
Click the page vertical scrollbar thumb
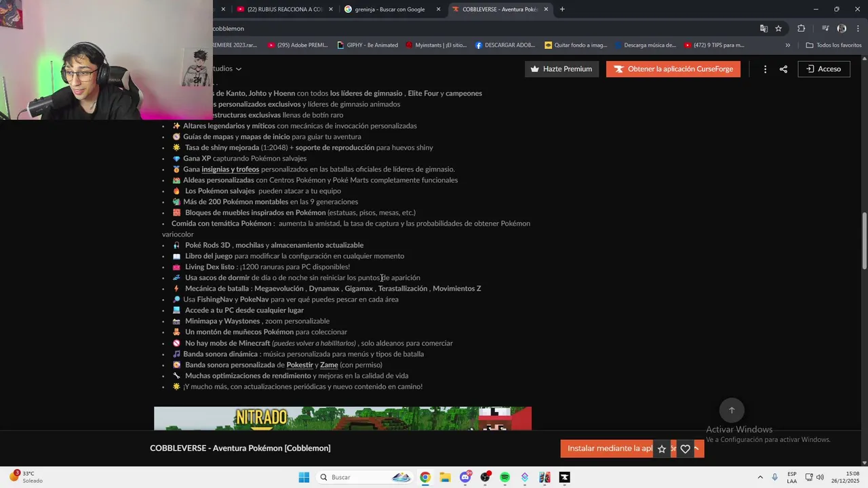pyautogui.click(x=864, y=241)
